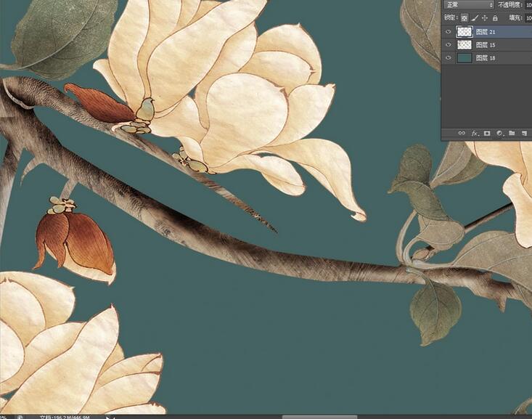Image resolution: width=532 pixels, height=419 pixels.
Task: Create new adjustment layer icon
Action: coord(499,134)
